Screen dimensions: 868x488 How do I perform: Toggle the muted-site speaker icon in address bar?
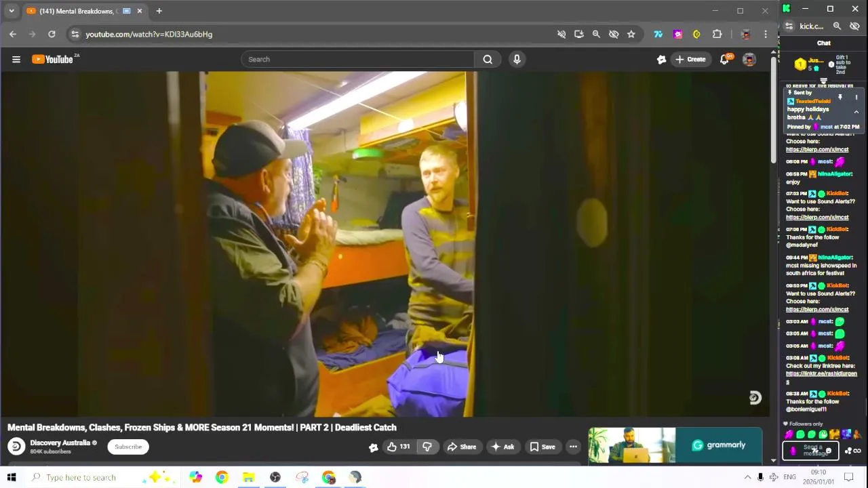tap(561, 34)
